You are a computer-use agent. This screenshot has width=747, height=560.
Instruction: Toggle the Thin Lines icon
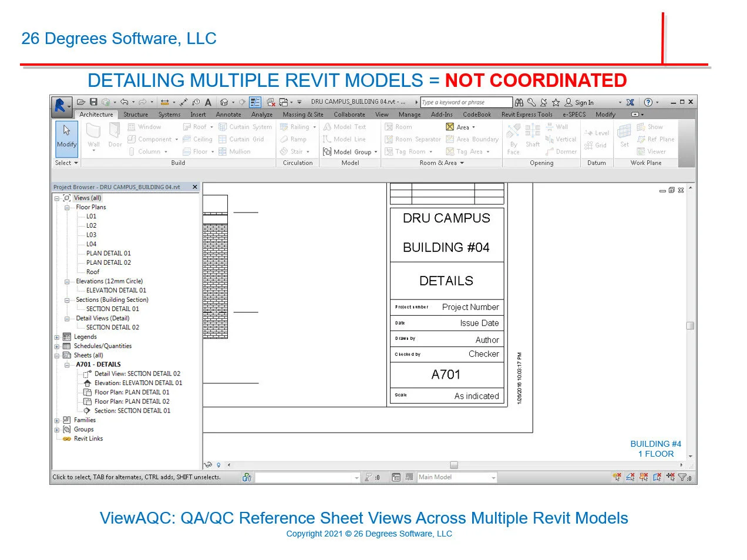(255, 102)
